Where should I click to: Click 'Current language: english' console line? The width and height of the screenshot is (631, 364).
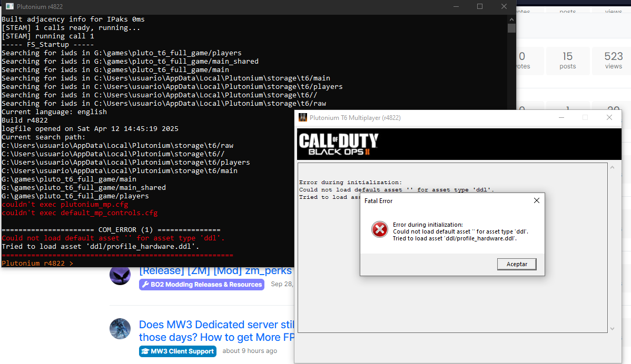click(54, 112)
